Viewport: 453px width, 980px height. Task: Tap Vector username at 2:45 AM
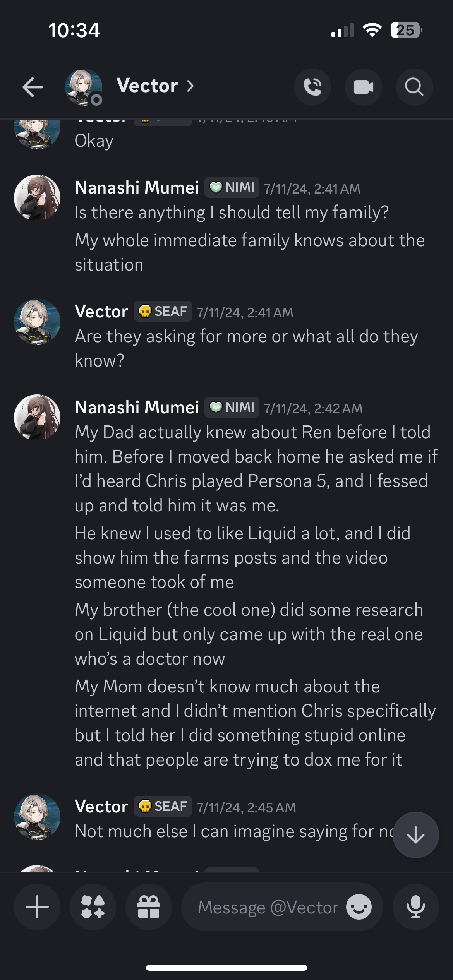101,807
